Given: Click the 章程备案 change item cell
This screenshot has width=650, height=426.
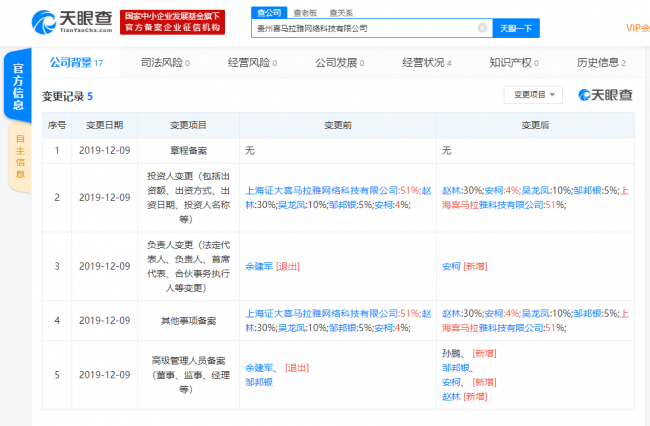Looking at the screenshot, I should tap(188, 151).
